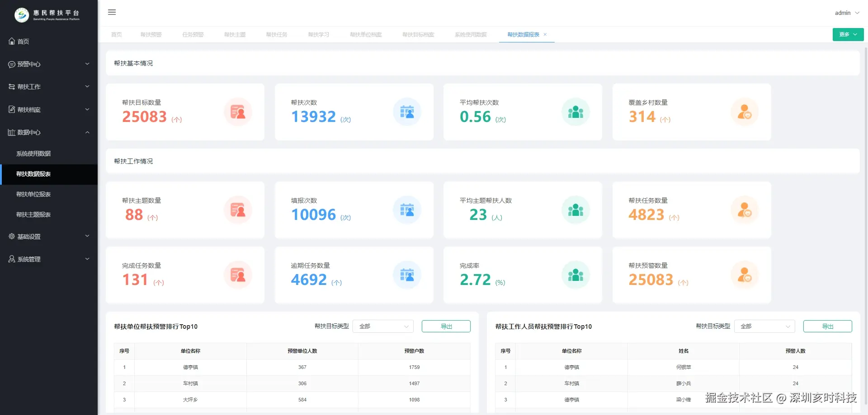Click the page vertical scrollbar
Viewport: 868px width, 415px height.
866,226
